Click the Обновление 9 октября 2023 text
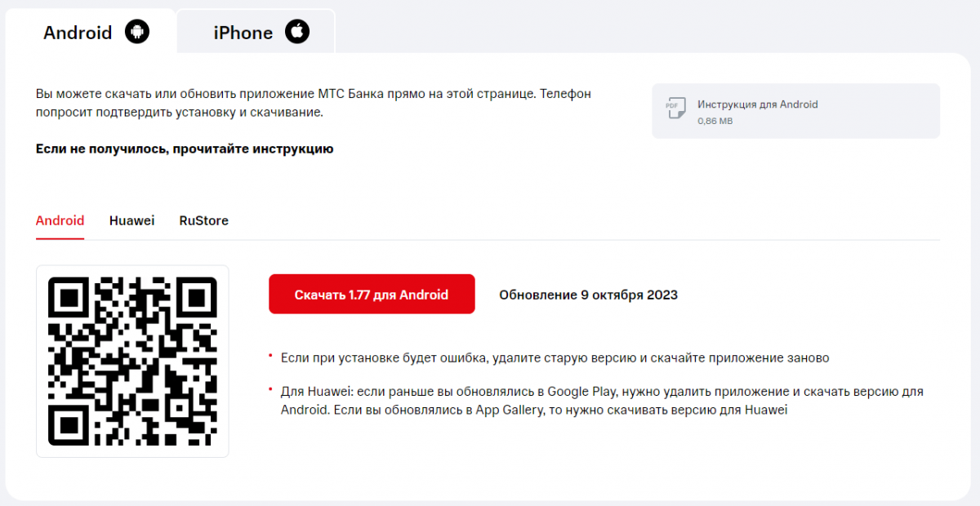980x506 pixels. [588, 295]
